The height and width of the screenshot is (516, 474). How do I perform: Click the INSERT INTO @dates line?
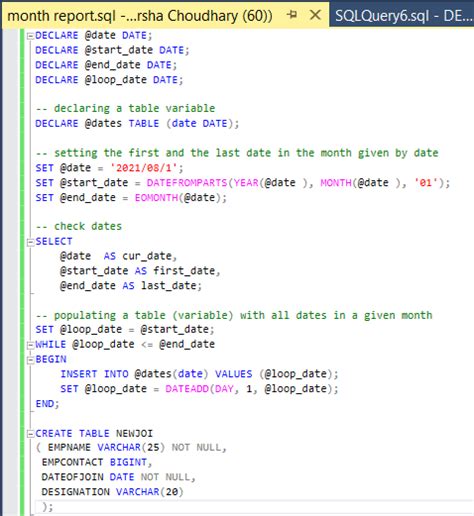[x=199, y=374]
